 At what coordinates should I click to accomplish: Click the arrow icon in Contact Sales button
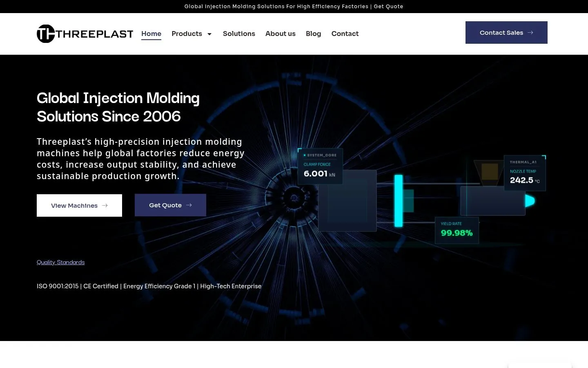pos(530,33)
